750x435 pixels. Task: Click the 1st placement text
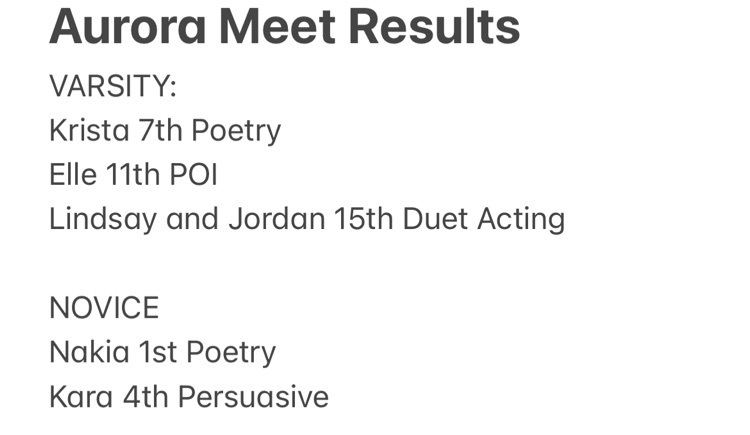click(158, 352)
